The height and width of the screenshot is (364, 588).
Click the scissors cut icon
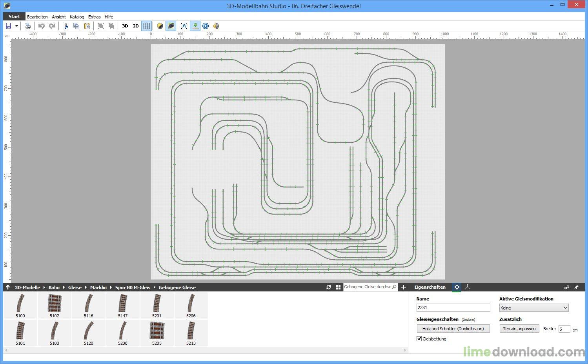(x=66, y=26)
